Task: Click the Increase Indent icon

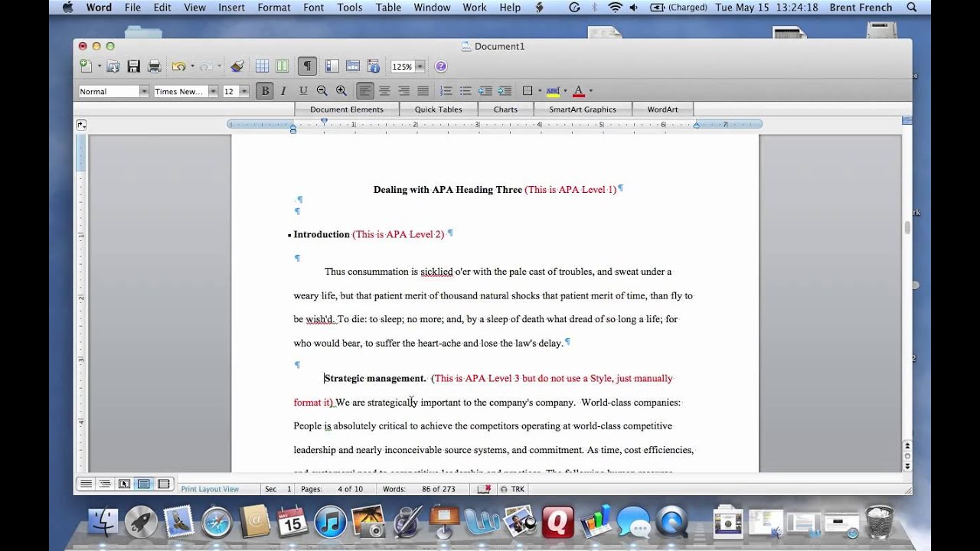Action: 505,91
